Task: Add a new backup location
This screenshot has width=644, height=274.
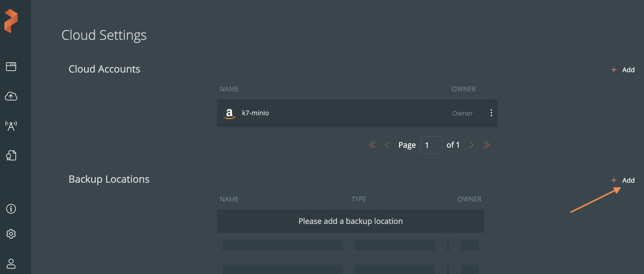Action: click(623, 180)
